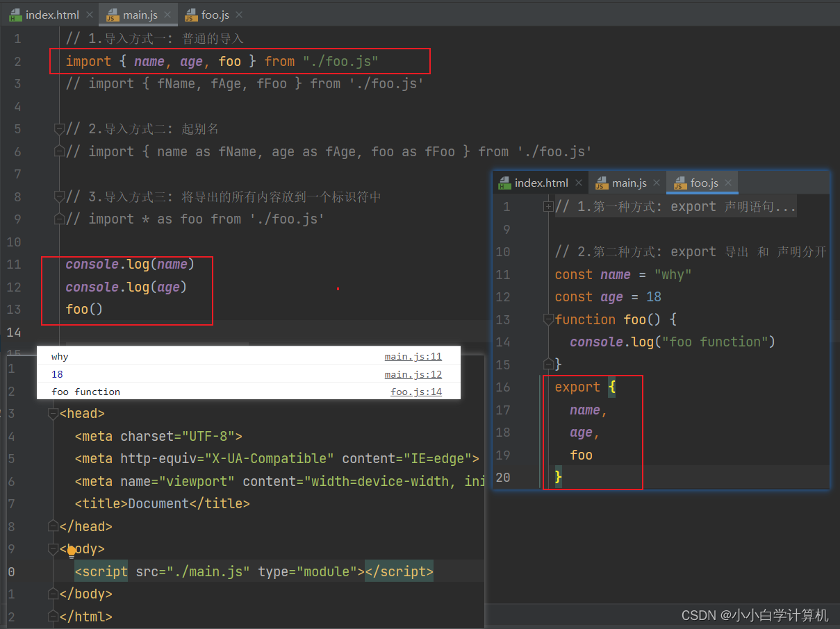The width and height of the screenshot is (840, 629).
Task: Click the '<meta charset="UTF-8">' line
Action: pyautogui.click(x=158, y=437)
